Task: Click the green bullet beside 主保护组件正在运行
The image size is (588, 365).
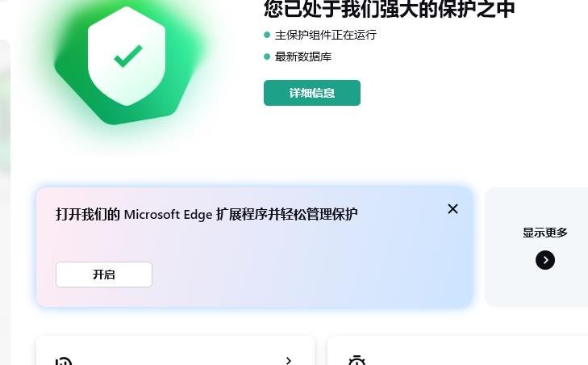Action: [267, 35]
